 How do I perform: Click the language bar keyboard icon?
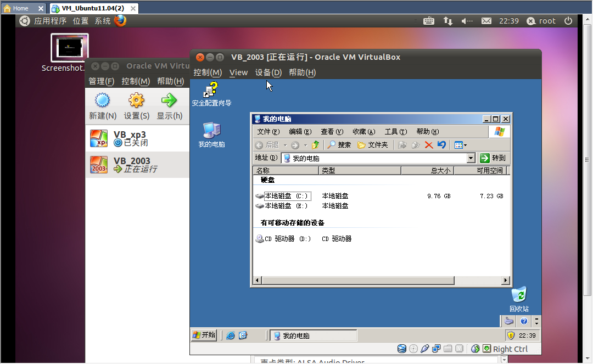point(509,322)
